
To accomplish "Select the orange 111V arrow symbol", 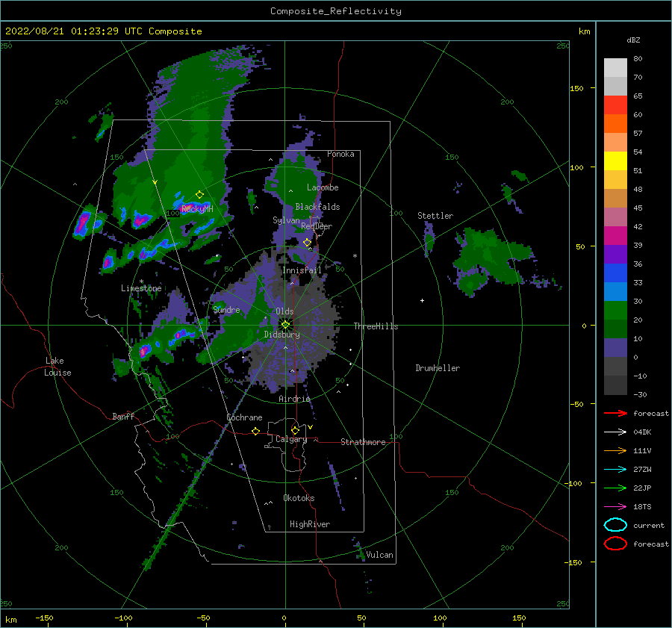I will pyautogui.click(x=615, y=450).
